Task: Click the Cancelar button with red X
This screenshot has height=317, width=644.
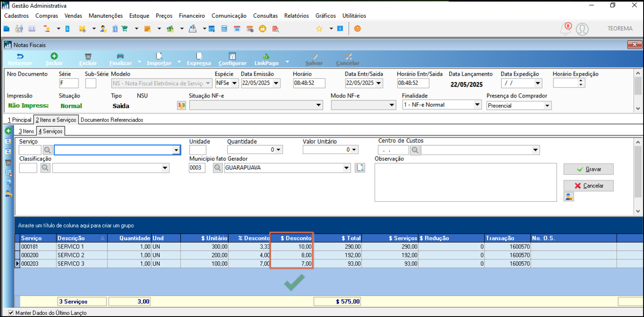Action: 589,185
